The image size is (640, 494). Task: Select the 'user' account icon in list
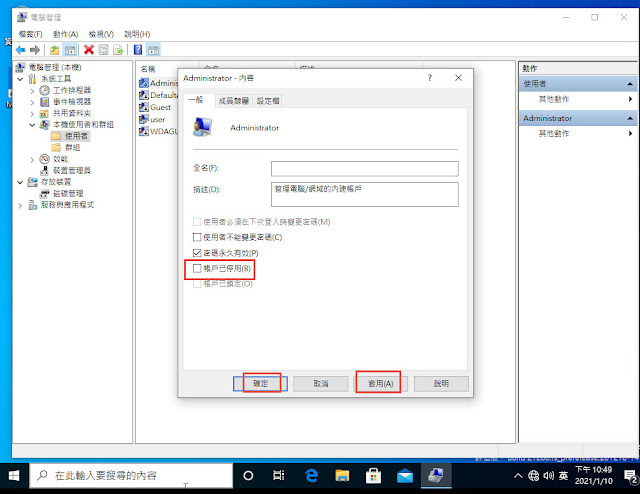coord(143,119)
